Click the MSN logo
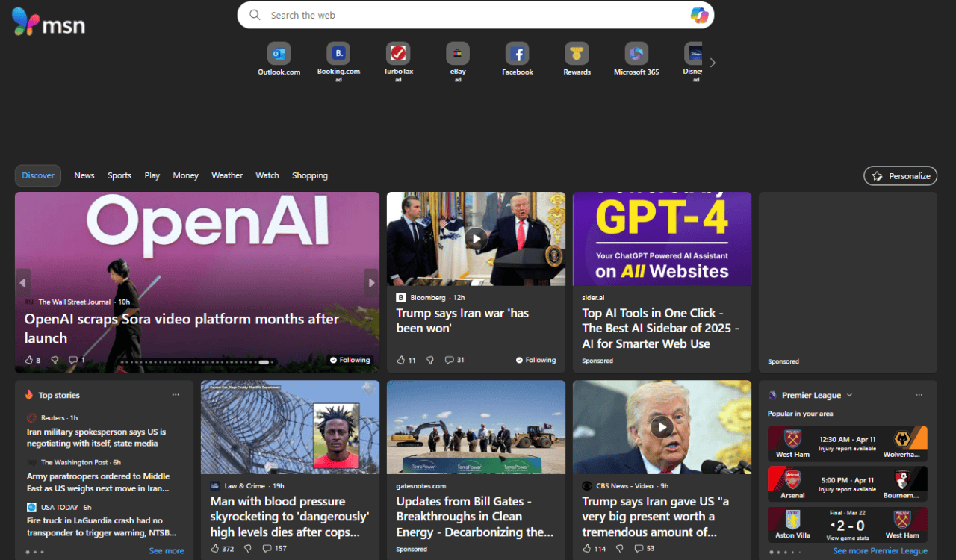956x560 pixels. [x=49, y=22]
